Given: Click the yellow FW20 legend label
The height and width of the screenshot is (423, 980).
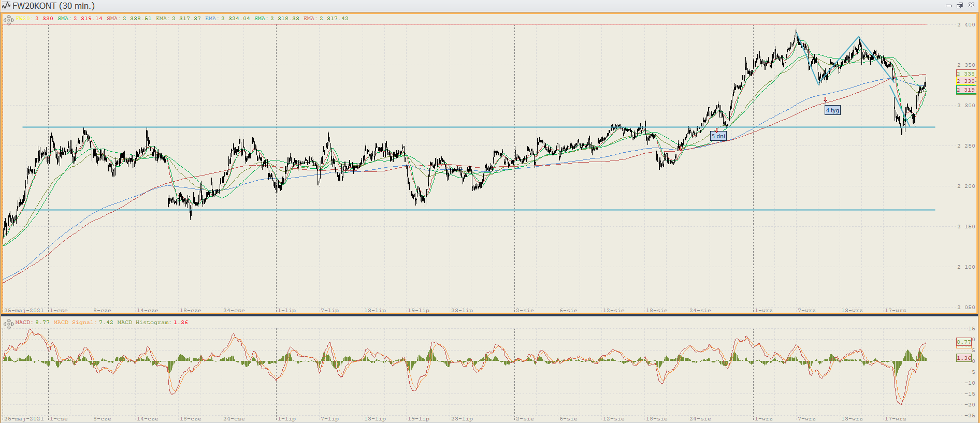Looking at the screenshot, I should (x=24, y=19).
